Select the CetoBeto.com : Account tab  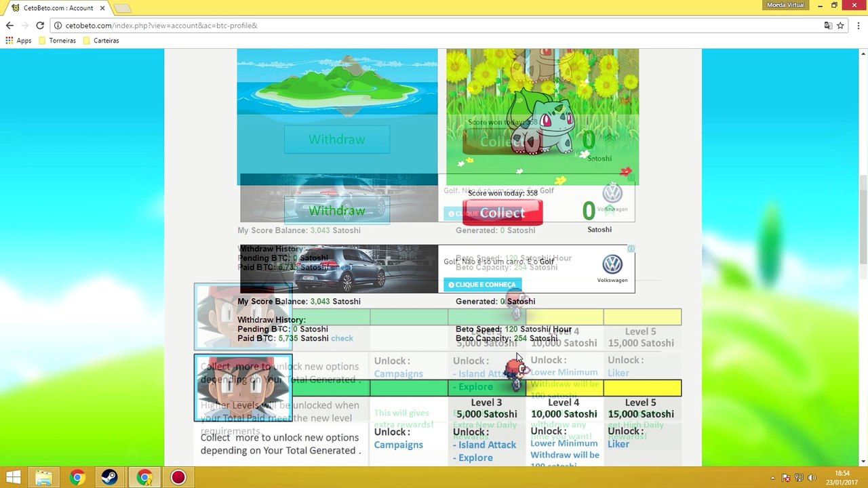[x=57, y=8]
